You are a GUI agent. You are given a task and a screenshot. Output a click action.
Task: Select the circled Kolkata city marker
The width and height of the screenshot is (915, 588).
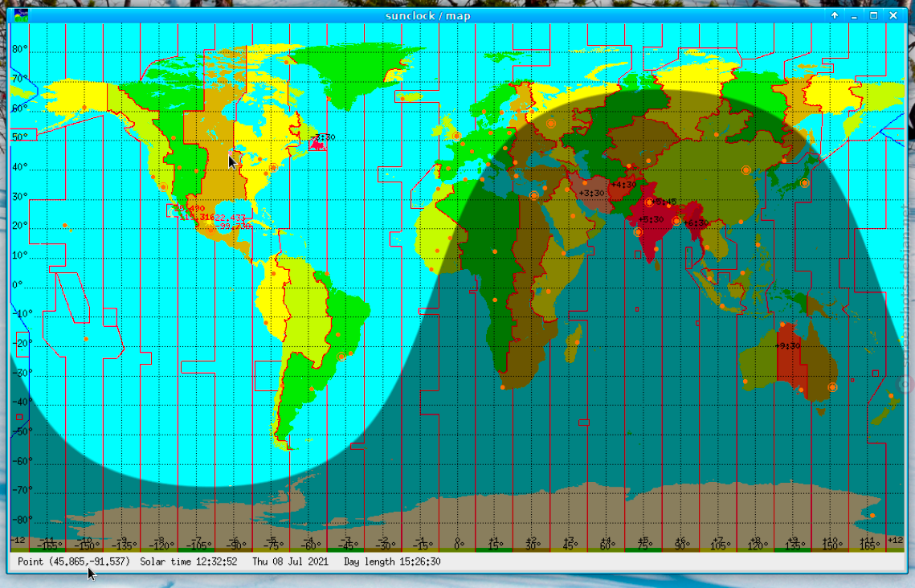[676, 221]
